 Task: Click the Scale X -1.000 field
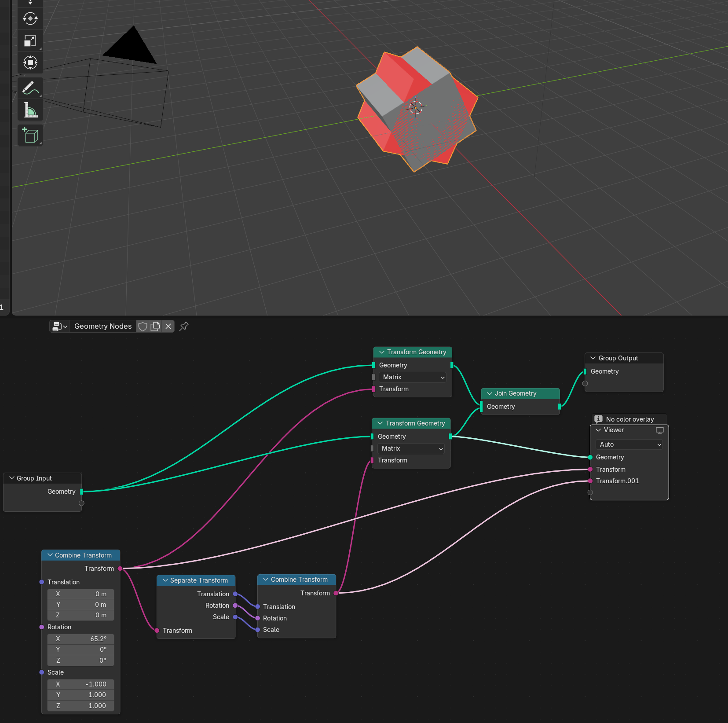(x=80, y=684)
